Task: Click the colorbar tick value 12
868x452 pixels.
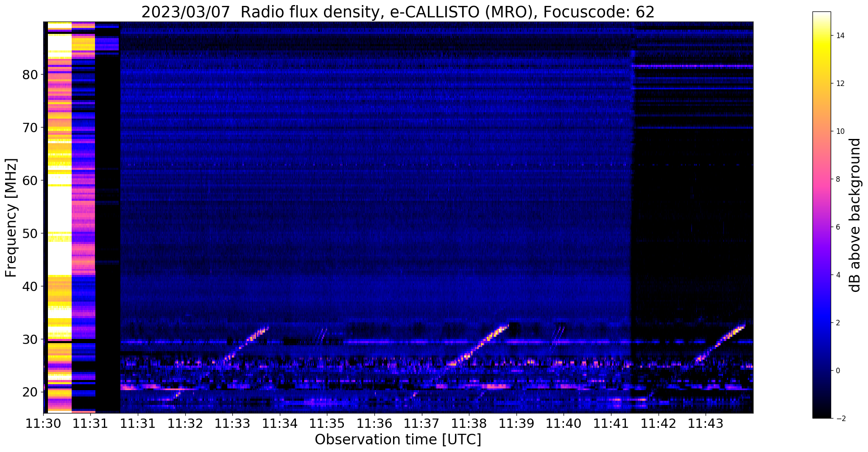Action: pos(840,83)
